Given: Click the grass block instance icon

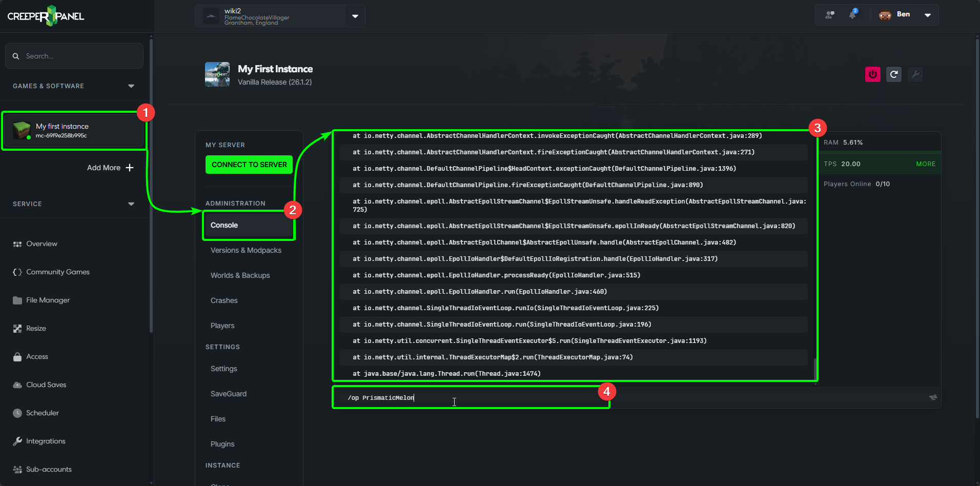Looking at the screenshot, I should (x=22, y=130).
